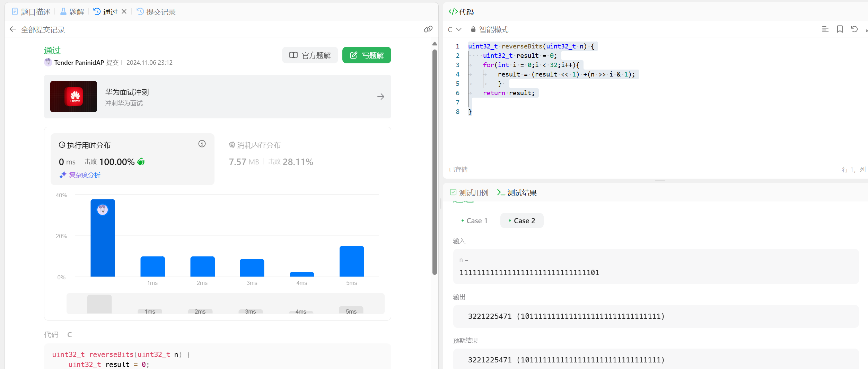The height and width of the screenshot is (369, 868).
Task: Open the 提交记录 tab
Action: (156, 12)
